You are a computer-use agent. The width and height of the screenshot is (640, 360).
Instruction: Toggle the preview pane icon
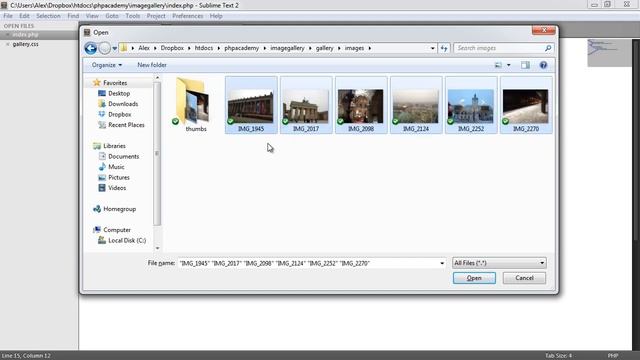(x=525, y=65)
